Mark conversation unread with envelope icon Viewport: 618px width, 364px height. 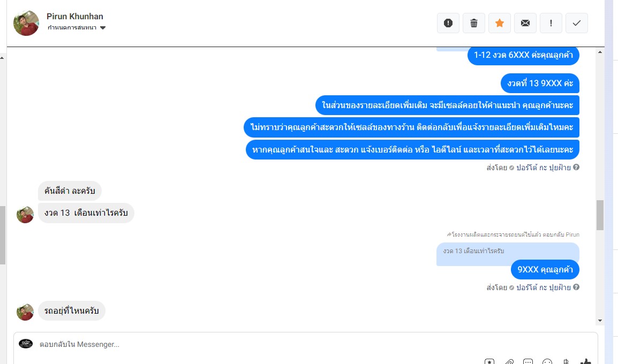[525, 23]
